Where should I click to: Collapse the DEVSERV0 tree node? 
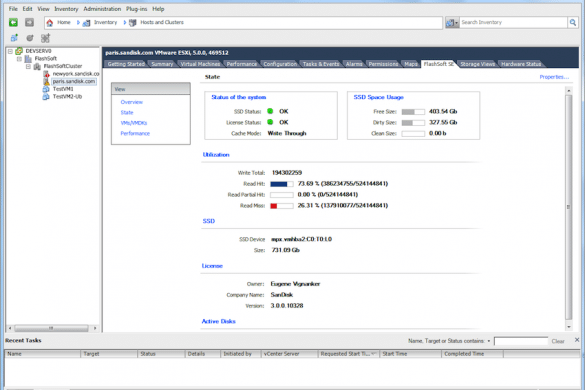tap(10, 51)
